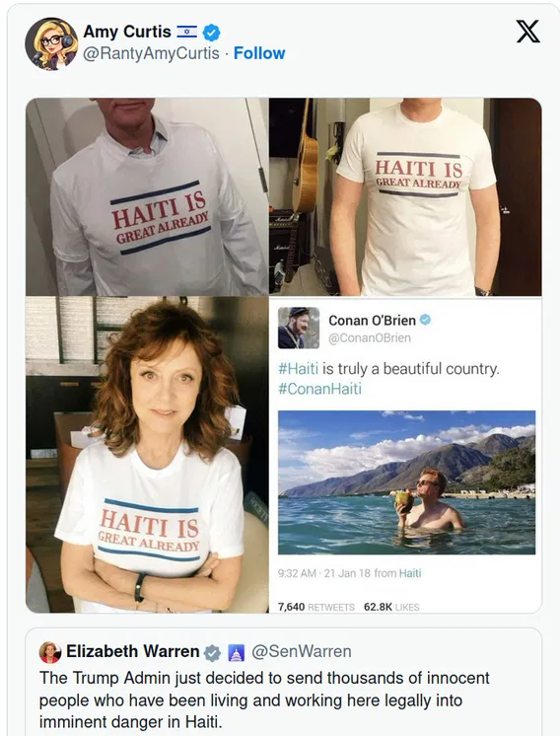Viewport: 560px width, 736px height.
Task: Click Conan O'Brien verified checkmark
Action: pyautogui.click(x=425, y=320)
